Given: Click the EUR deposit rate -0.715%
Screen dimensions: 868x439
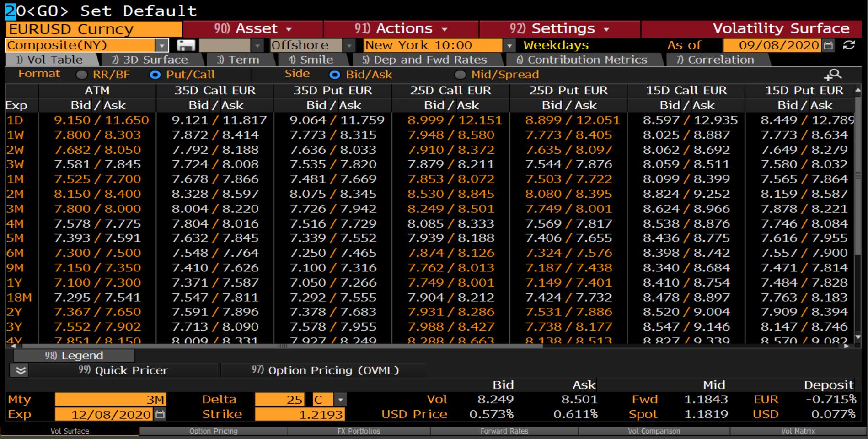Looking at the screenshot, I should [x=830, y=400].
